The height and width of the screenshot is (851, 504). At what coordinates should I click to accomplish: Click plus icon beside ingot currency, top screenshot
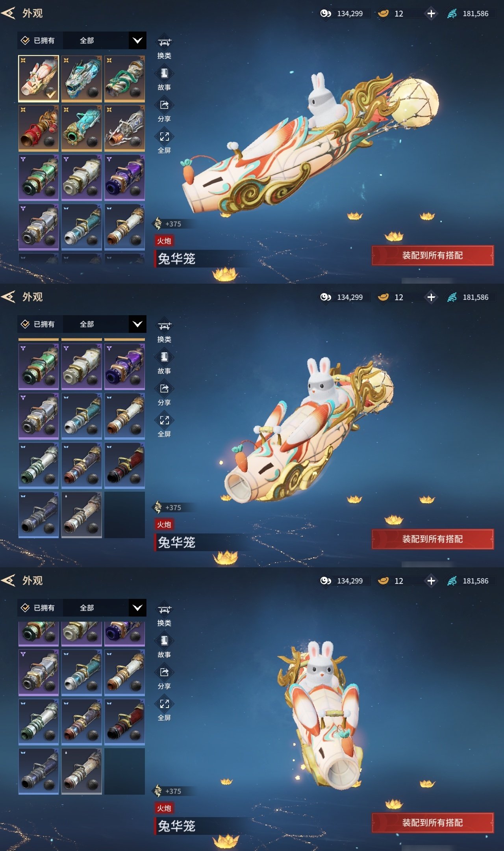coord(431,13)
